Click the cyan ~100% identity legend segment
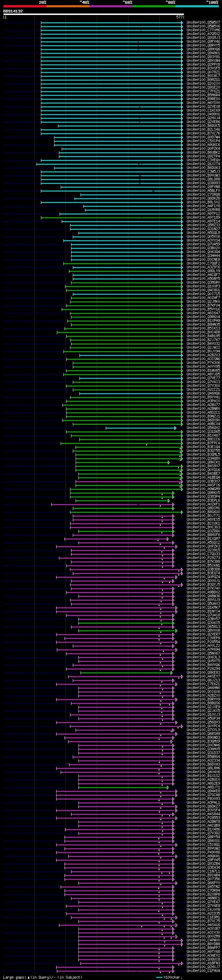Image resolution: width=222 pixels, height=980 pixels. point(197,6)
